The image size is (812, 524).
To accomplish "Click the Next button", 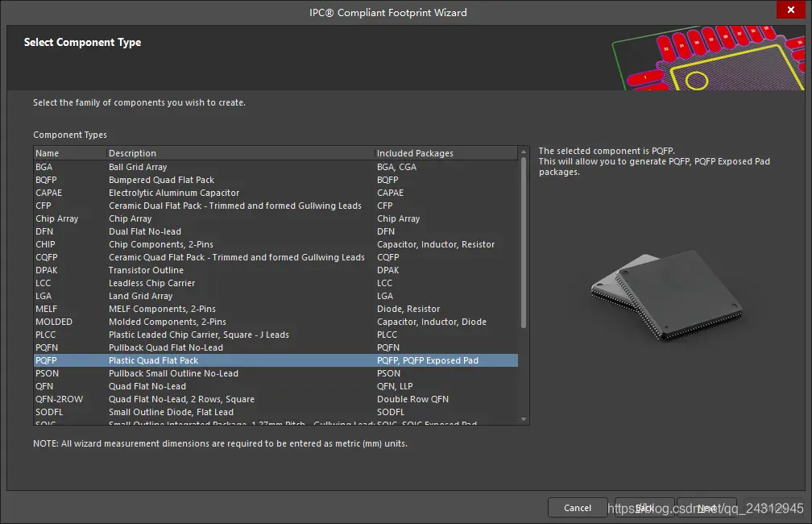I will [707, 508].
